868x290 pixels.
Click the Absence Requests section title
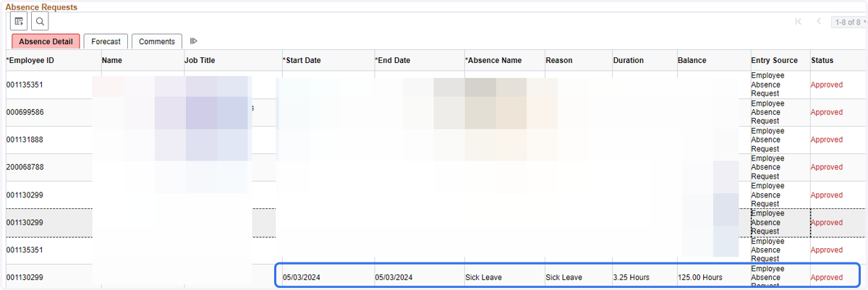tap(41, 7)
